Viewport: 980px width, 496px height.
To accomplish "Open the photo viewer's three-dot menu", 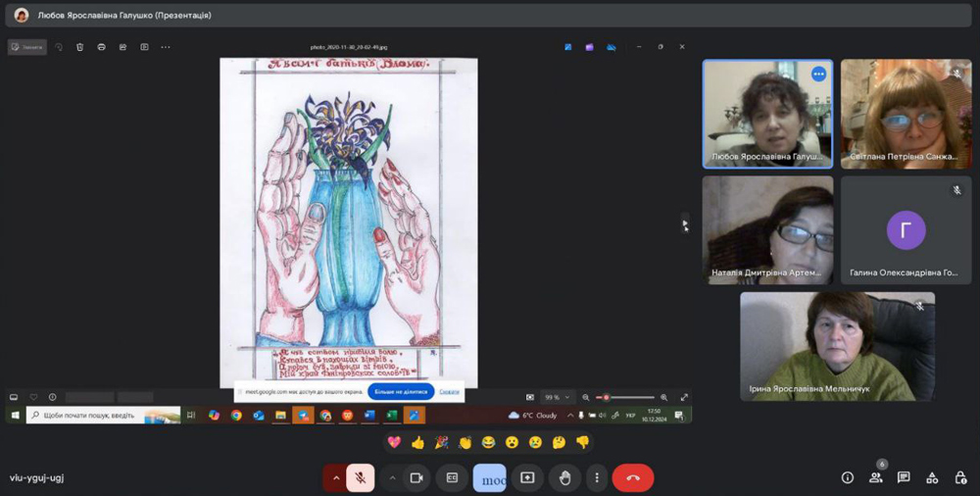I will pyautogui.click(x=166, y=47).
